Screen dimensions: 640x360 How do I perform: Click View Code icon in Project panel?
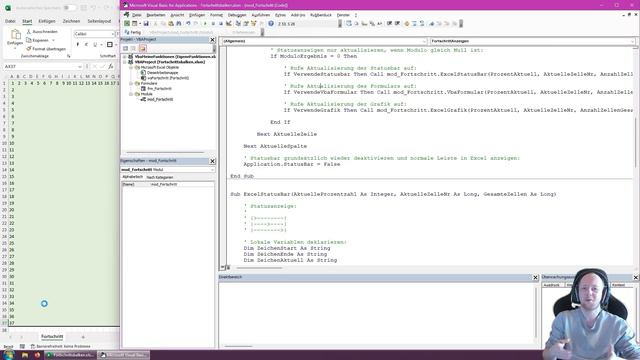126,48
